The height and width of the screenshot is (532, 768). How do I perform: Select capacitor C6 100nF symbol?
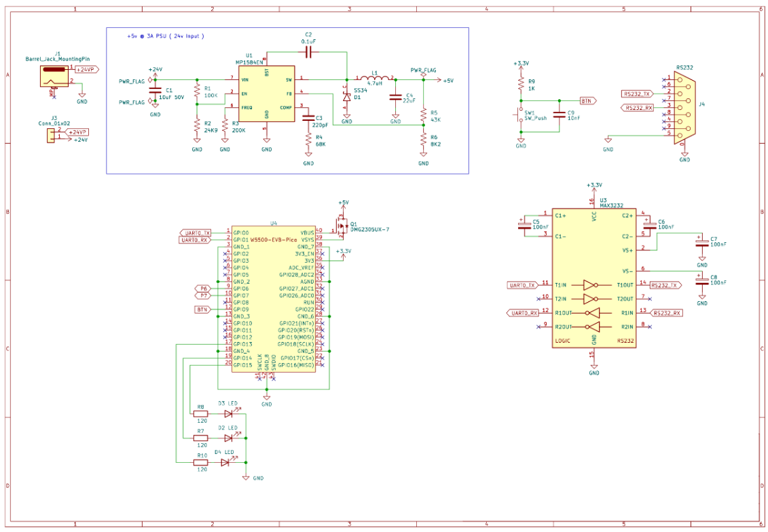(x=650, y=225)
